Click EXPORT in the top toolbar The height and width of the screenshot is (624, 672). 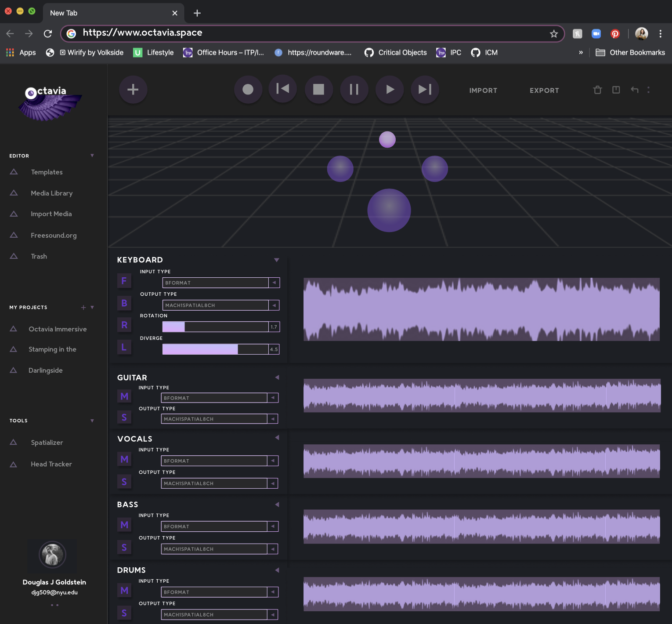544,91
